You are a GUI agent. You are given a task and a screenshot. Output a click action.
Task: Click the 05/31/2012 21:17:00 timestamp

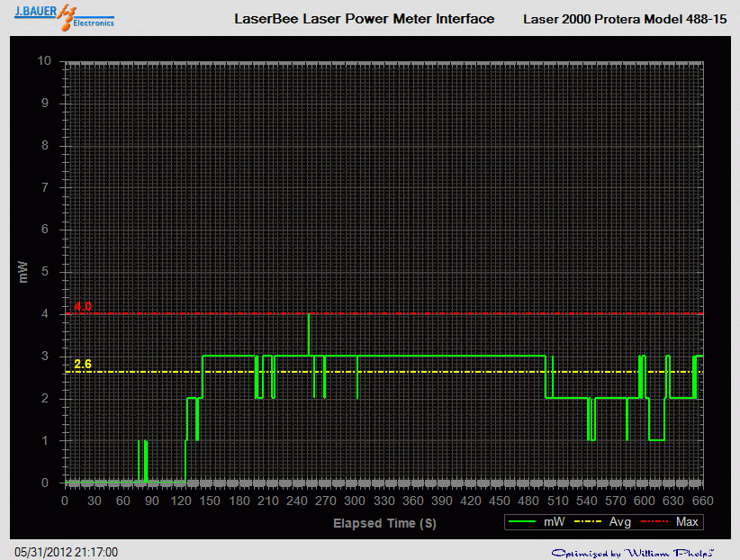pyautogui.click(x=63, y=550)
